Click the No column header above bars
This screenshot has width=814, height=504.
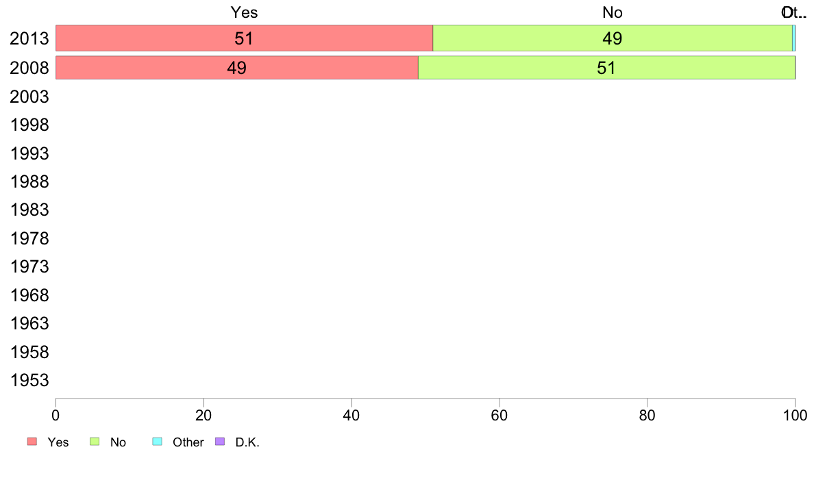click(x=612, y=12)
